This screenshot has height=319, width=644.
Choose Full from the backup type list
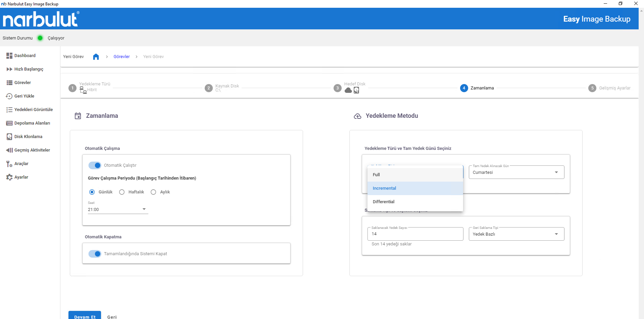[x=376, y=175]
